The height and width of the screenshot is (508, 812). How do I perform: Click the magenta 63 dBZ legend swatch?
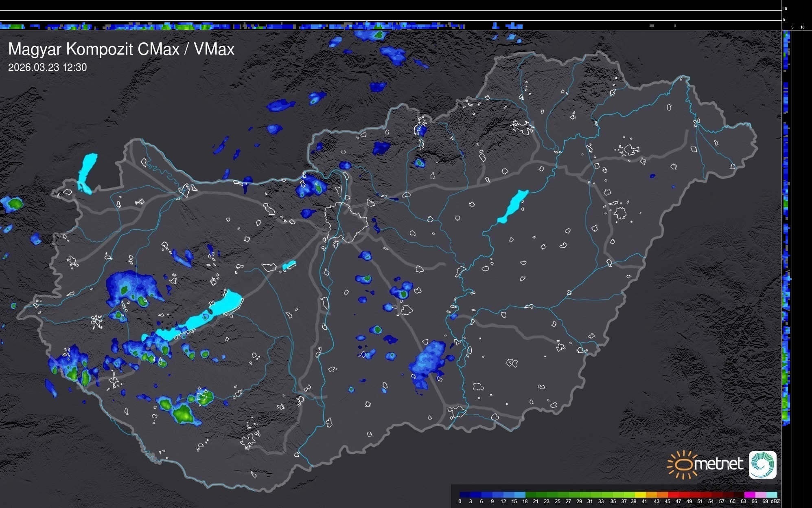tap(749, 495)
